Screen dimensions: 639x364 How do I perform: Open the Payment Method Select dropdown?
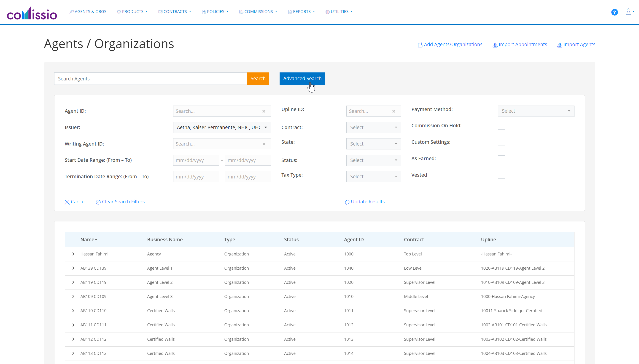(536, 111)
